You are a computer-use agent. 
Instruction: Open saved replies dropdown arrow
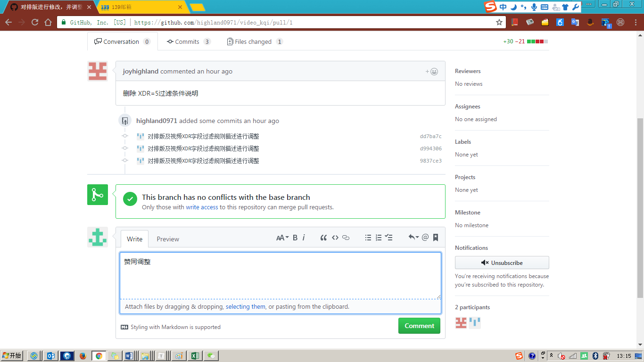click(413, 238)
